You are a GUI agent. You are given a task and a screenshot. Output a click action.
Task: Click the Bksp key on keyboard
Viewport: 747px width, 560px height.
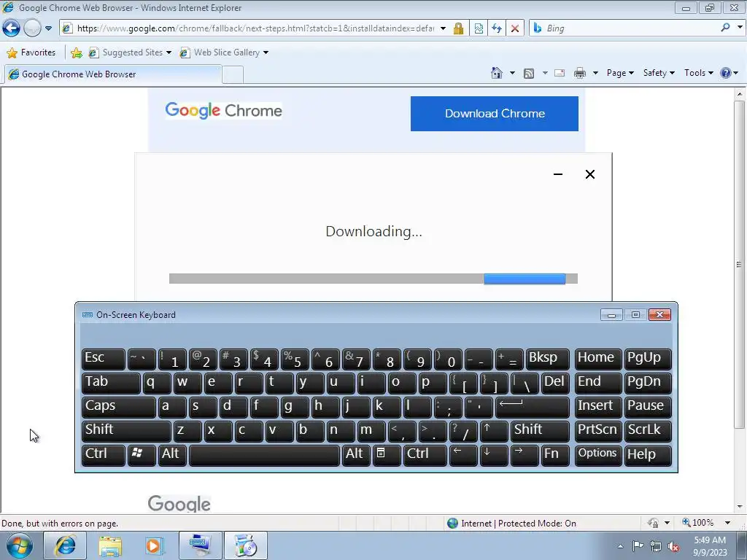pos(547,359)
